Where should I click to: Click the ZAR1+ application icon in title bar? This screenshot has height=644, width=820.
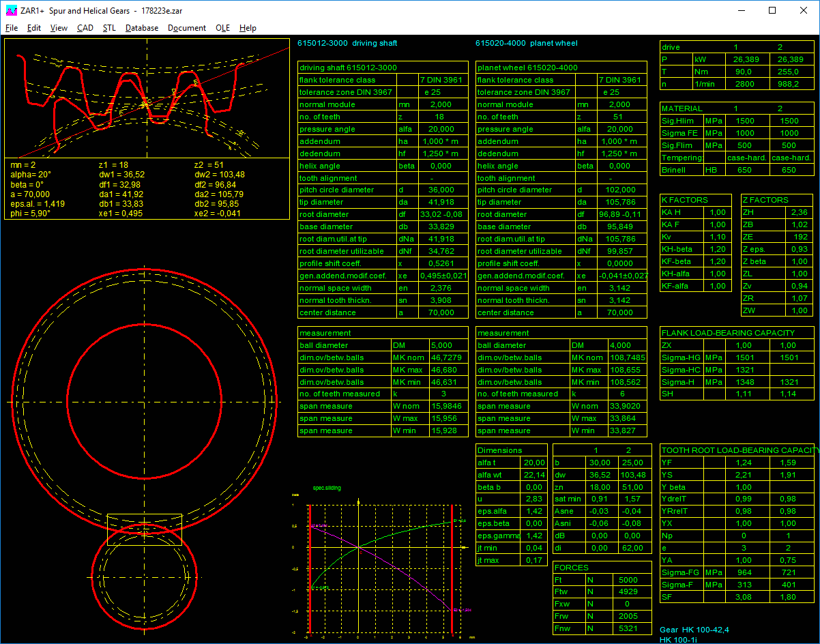pyautogui.click(x=11, y=11)
